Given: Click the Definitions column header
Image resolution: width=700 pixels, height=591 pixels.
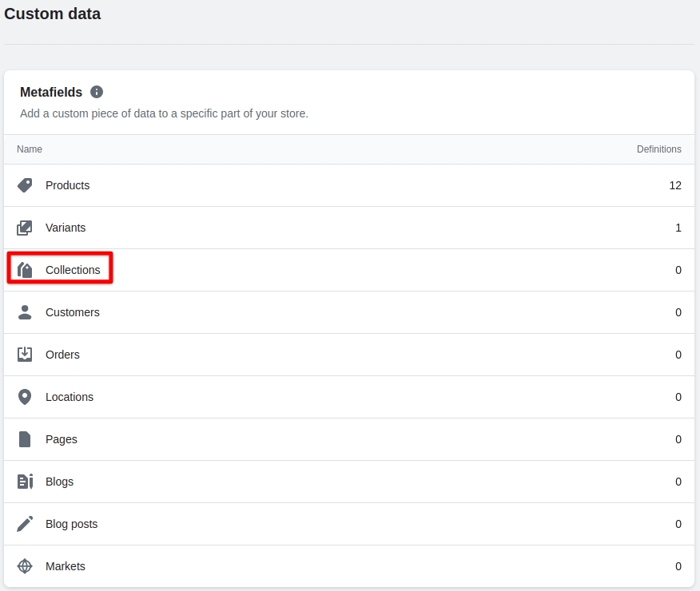Looking at the screenshot, I should (658, 149).
